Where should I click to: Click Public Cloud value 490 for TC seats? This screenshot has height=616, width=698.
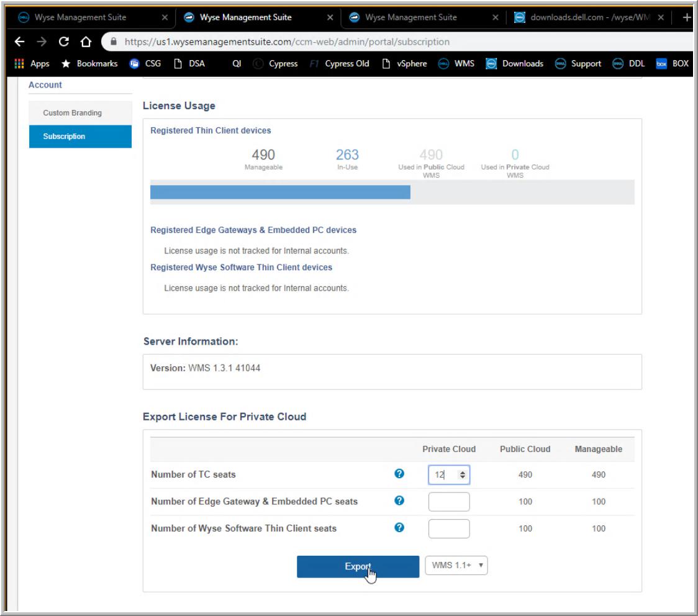click(525, 475)
